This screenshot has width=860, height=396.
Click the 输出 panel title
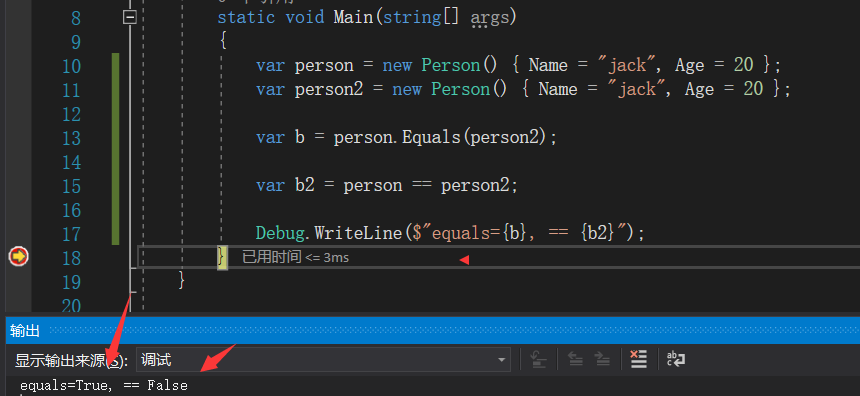[x=25, y=331]
